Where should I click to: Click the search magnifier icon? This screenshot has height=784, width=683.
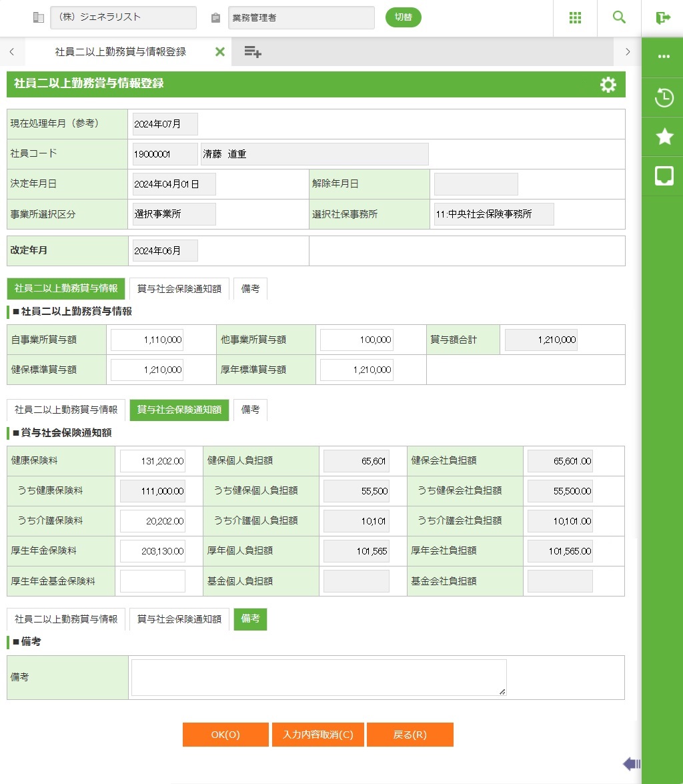[x=619, y=18]
